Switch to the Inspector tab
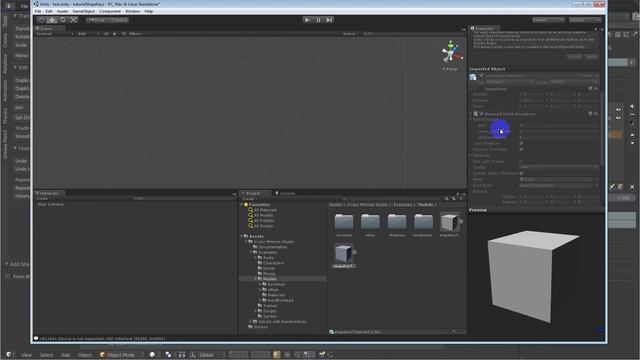640x360 pixels. (484, 29)
